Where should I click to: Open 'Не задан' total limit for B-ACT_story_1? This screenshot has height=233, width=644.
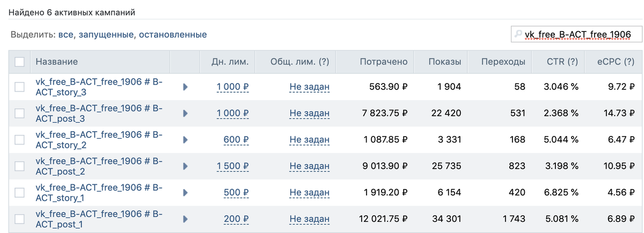click(x=309, y=192)
